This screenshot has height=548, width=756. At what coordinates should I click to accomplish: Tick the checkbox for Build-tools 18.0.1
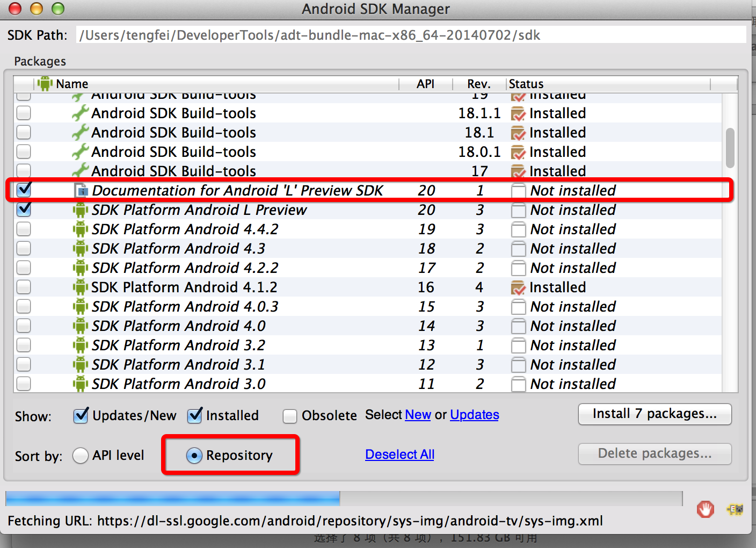pyautogui.click(x=24, y=152)
